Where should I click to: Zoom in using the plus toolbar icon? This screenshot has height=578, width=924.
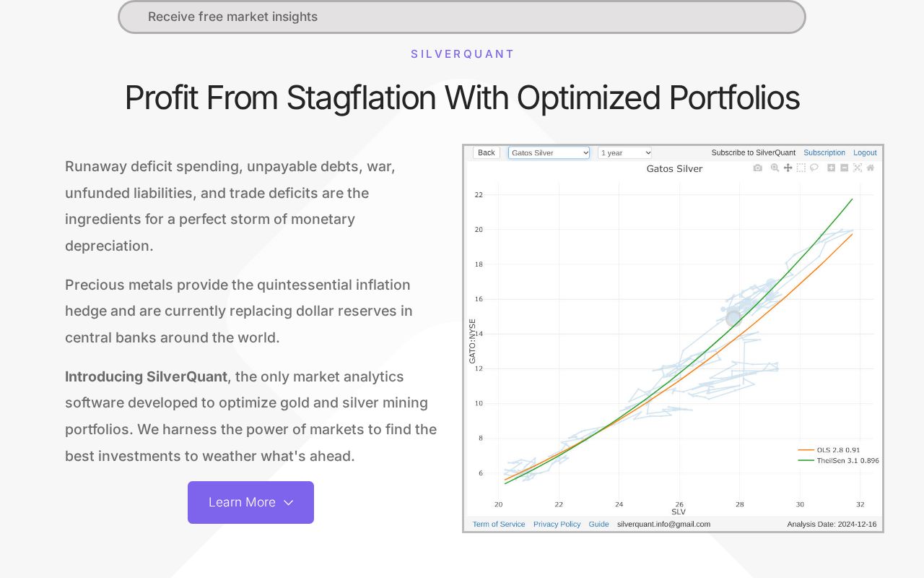831,168
